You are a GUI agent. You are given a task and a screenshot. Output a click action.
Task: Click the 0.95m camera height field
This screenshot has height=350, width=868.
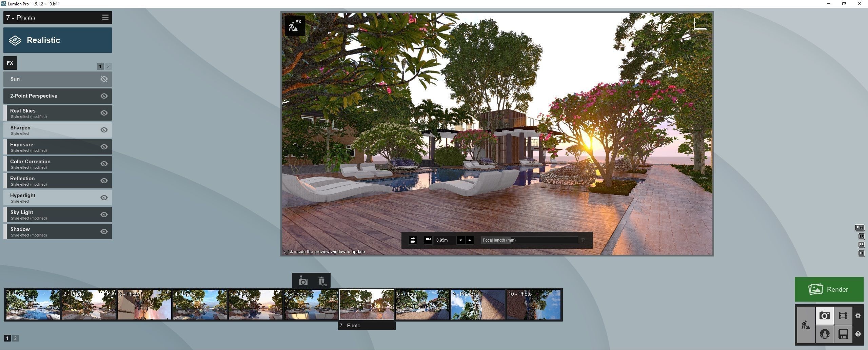click(x=446, y=240)
